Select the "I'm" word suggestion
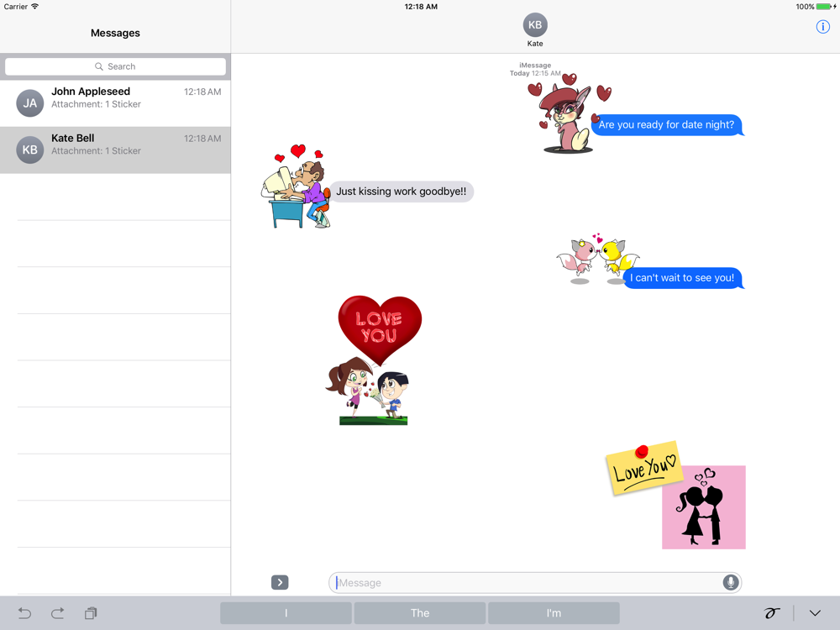840x630 pixels. 554,613
